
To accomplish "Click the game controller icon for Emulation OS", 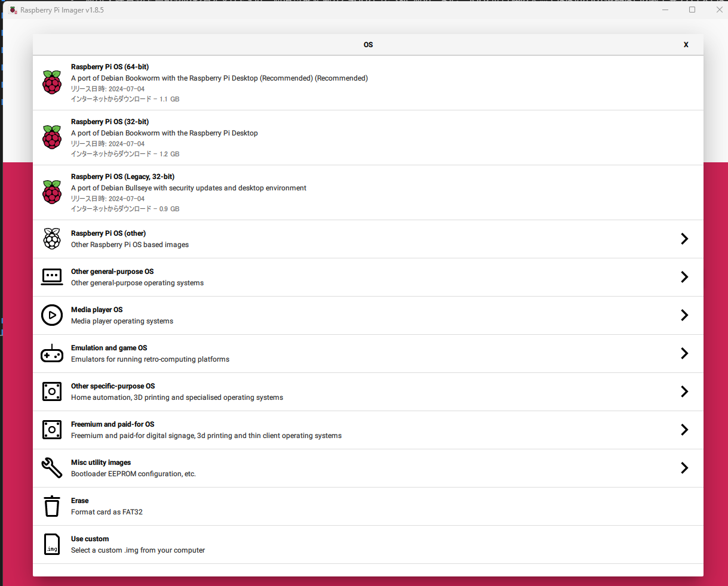I will tap(52, 353).
